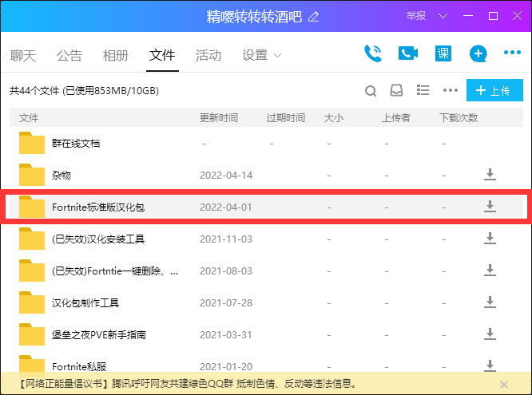Download the (已失效)Fortntie一键删除 folder
Viewport: 532px width, 395px height.
[x=490, y=270]
